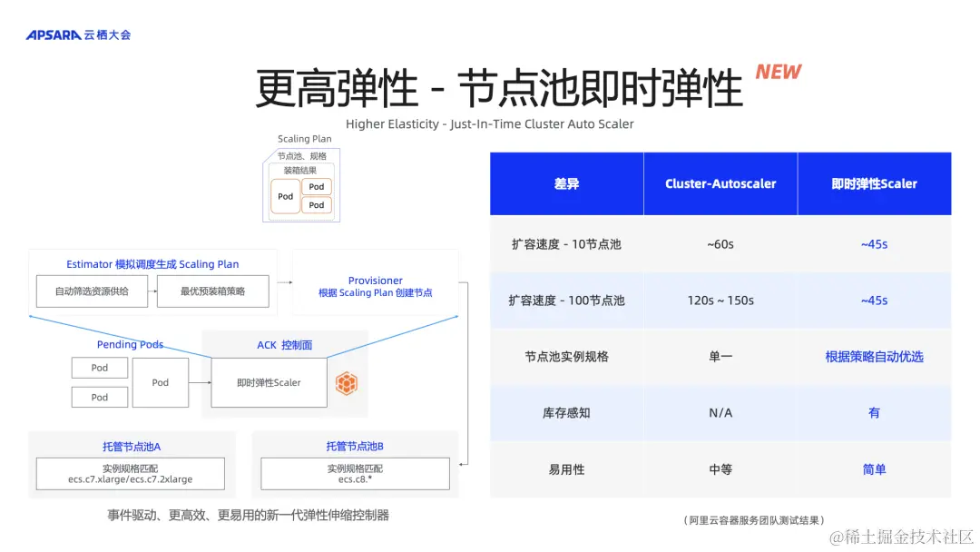
Task: Enable the 根据策略自动优选 option
Action: tap(874, 356)
